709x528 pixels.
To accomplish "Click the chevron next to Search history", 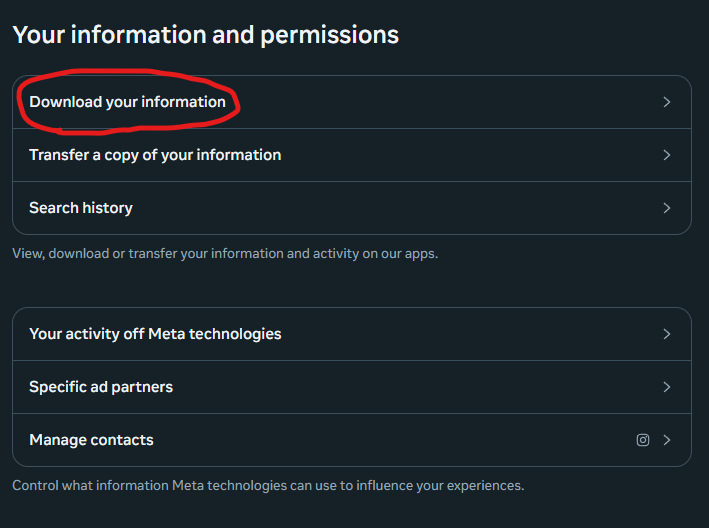I will coord(667,208).
